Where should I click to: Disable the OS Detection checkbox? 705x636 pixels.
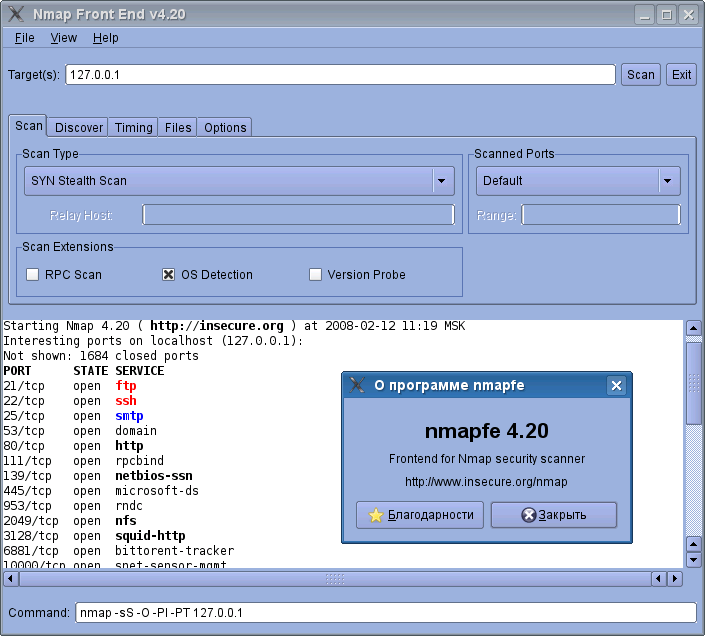pos(169,274)
